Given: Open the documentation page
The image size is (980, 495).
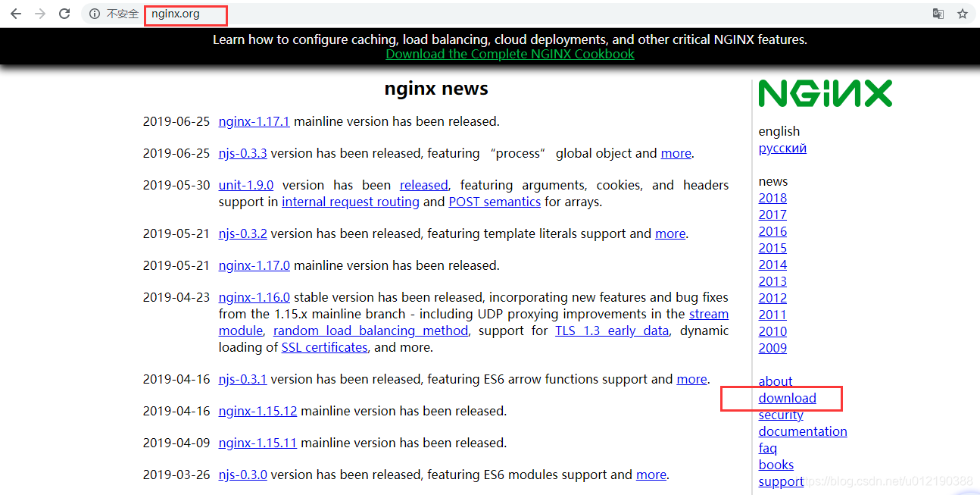Looking at the screenshot, I should (x=803, y=431).
